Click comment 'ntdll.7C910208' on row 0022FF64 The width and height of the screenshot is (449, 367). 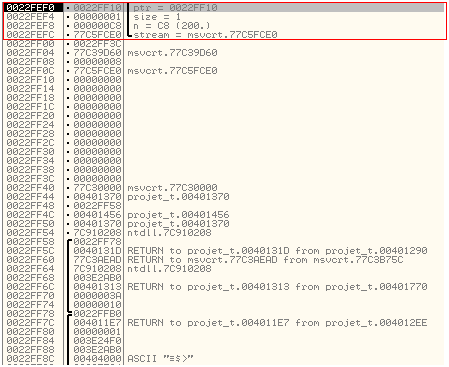point(169,269)
